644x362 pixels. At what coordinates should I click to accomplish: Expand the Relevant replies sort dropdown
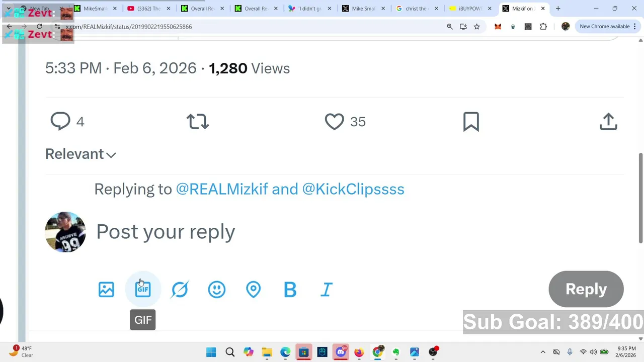pos(80,154)
